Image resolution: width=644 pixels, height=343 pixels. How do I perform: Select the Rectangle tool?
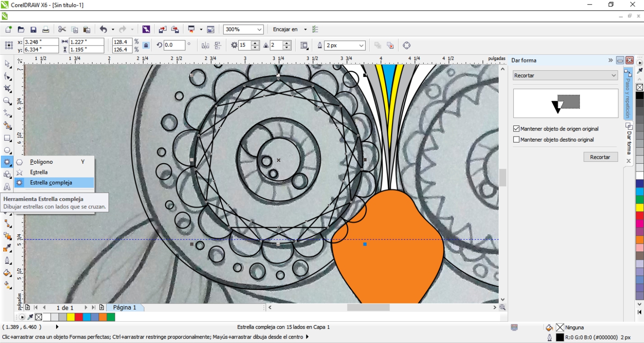tap(7, 137)
